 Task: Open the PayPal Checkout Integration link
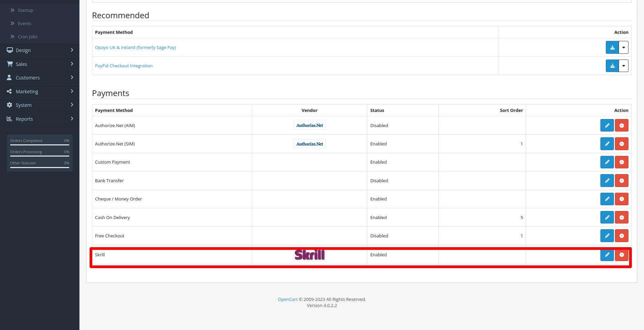tap(124, 66)
